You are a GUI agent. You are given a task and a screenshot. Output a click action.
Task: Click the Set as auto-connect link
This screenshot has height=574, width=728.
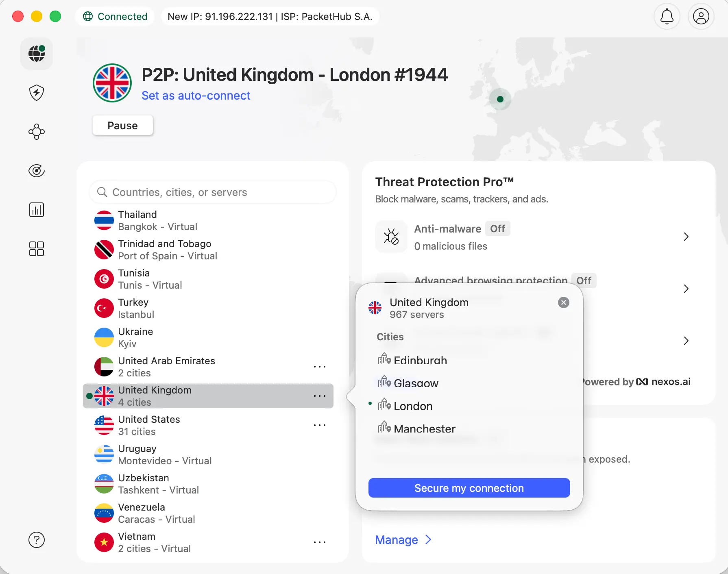click(196, 96)
